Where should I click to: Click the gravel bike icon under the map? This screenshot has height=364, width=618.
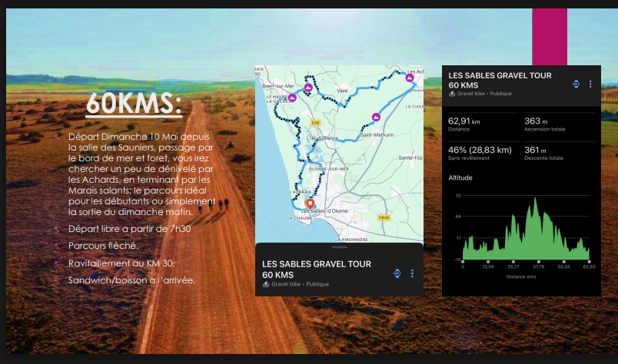[266, 284]
